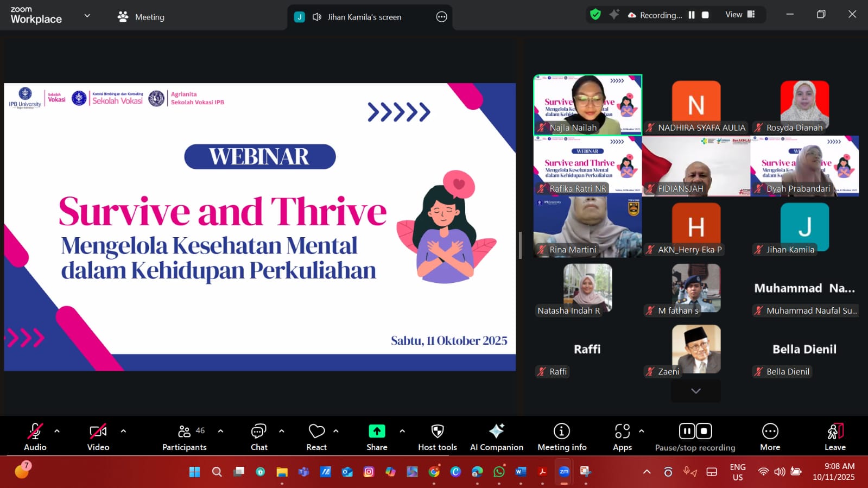Expand video options arrow next to Video
Viewport: 868px width, 488px height.
point(123,431)
